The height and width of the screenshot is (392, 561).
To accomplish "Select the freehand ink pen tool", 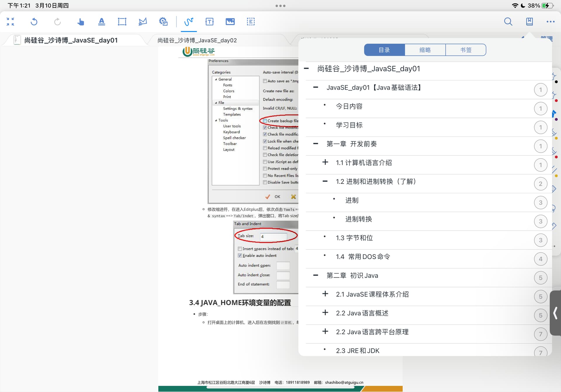I will point(189,22).
